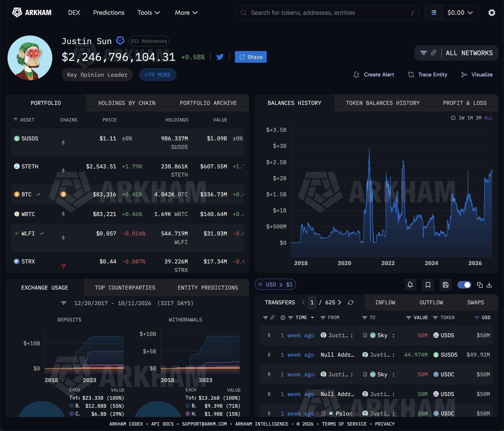The height and width of the screenshot is (431, 504).
Task: Toggle the switch above the transfers table
Action: pyautogui.click(x=464, y=285)
